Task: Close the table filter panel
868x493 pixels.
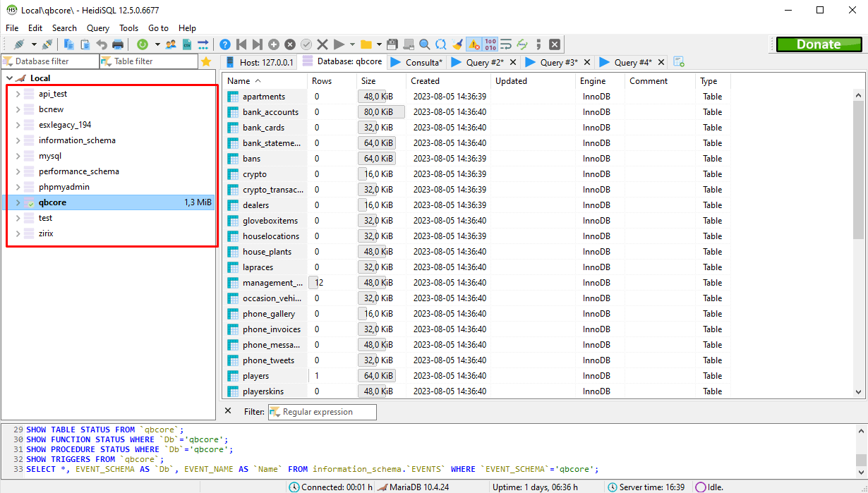Action: (228, 410)
